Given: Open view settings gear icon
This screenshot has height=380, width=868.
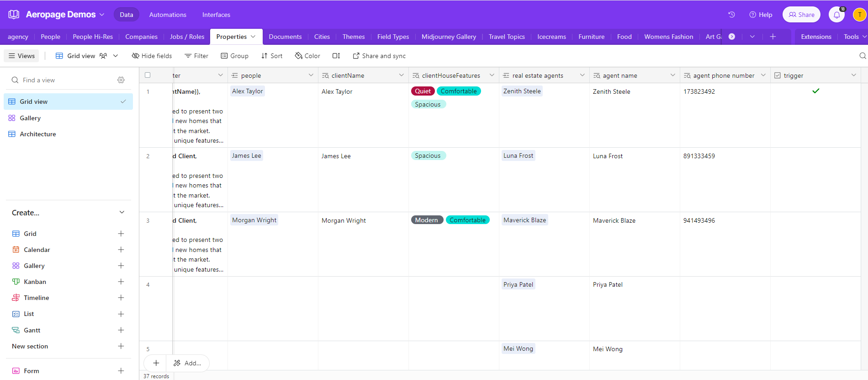Looking at the screenshot, I should 121,80.
